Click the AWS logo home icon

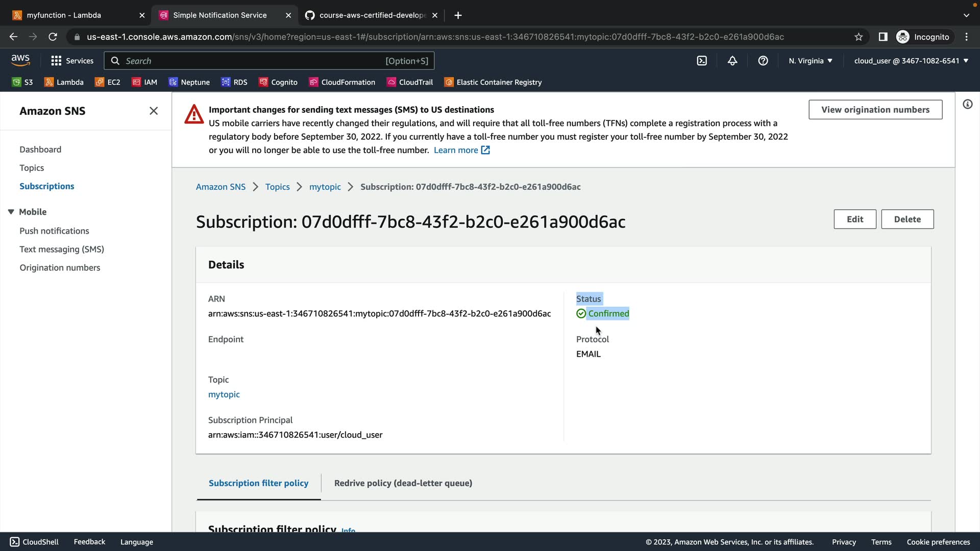coord(20,60)
